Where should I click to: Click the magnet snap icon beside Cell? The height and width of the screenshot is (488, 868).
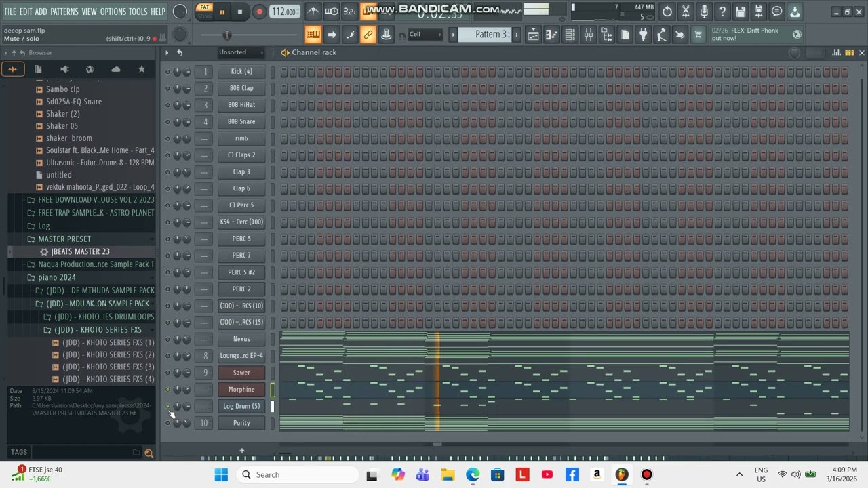tap(402, 35)
